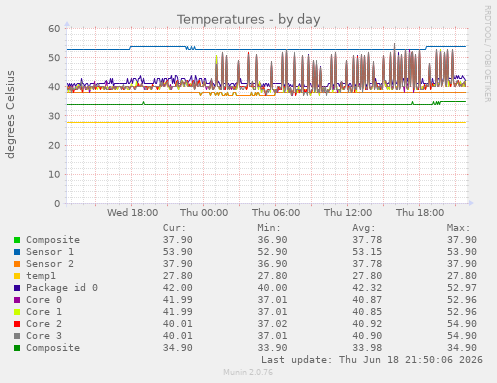Select the 'Core 1' legend label
The image size is (497, 383).
pyautogui.click(x=44, y=312)
